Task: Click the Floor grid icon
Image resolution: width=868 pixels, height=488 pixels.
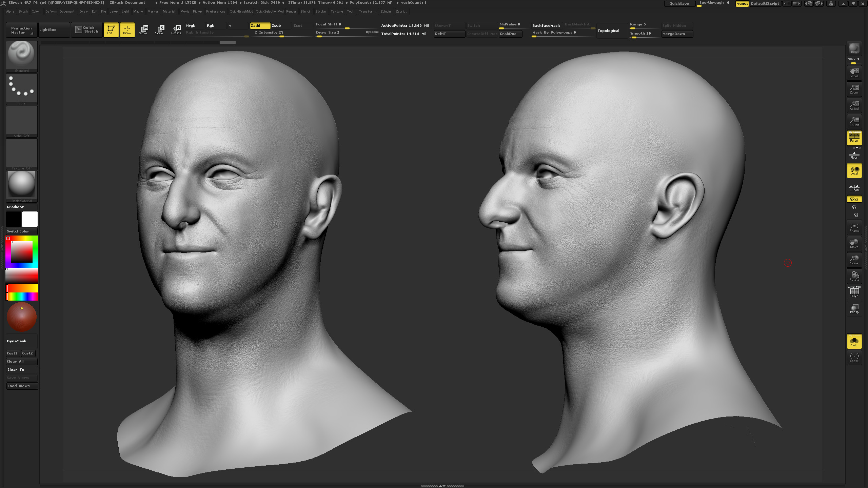Action: click(x=854, y=155)
